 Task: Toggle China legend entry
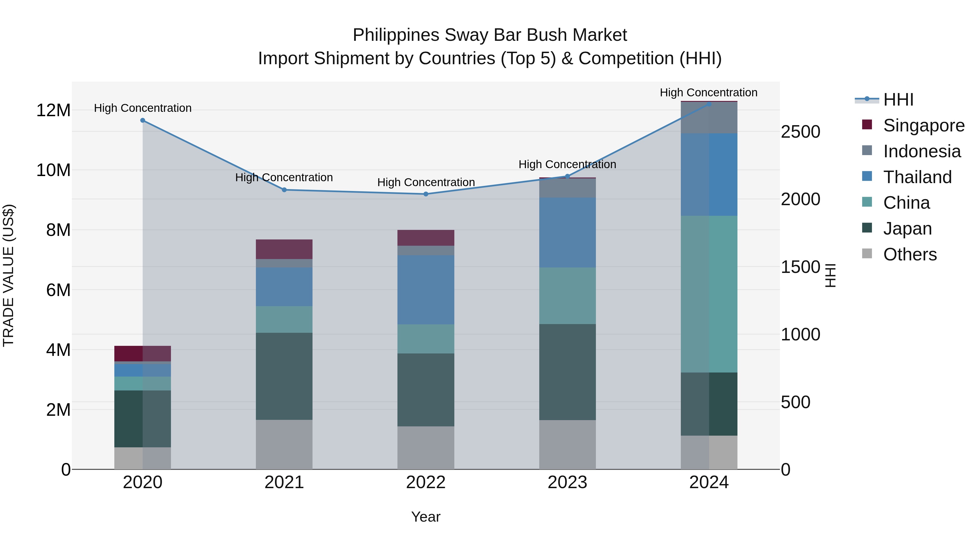coord(896,203)
